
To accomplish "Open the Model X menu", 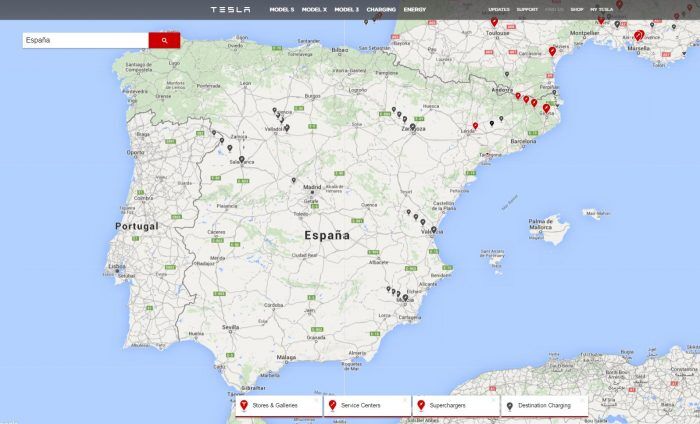I will point(314,9).
